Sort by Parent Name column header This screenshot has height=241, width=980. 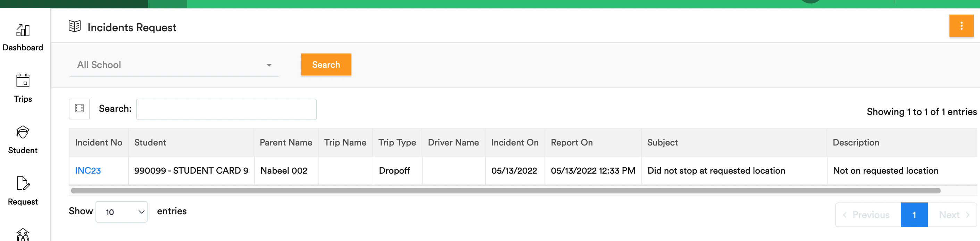pos(286,142)
